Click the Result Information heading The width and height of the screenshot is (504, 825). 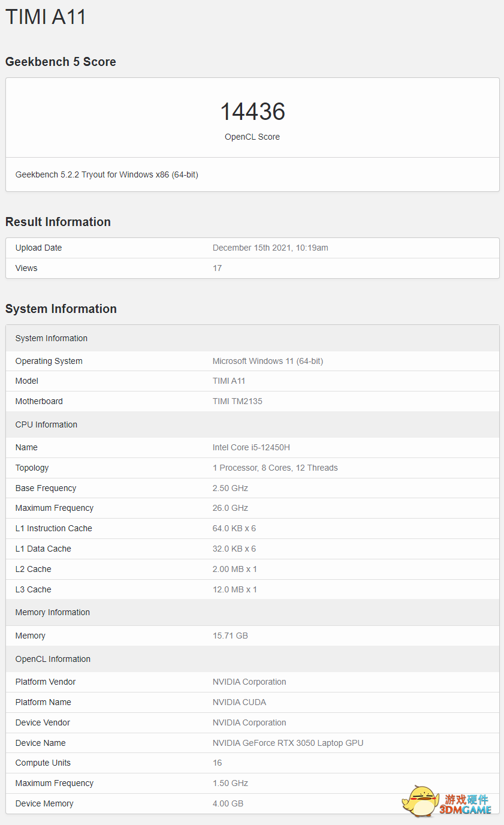click(x=58, y=222)
